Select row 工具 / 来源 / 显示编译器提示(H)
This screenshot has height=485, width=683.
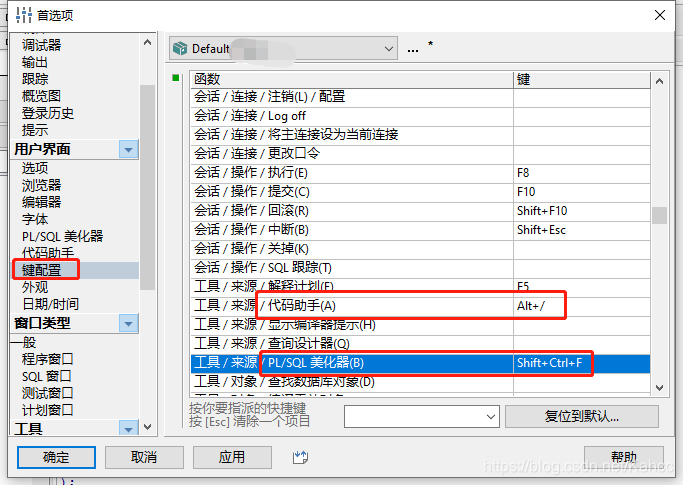(420, 325)
